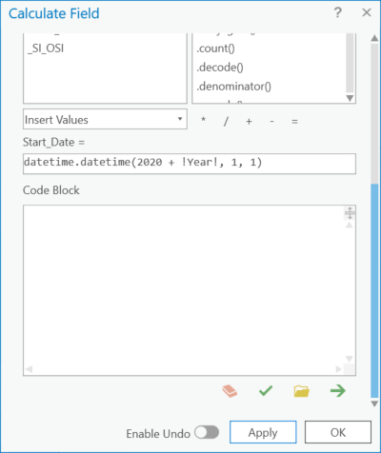This screenshot has height=453, width=381.
Task: Insert the equals operator
Action: tap(295, 121)
